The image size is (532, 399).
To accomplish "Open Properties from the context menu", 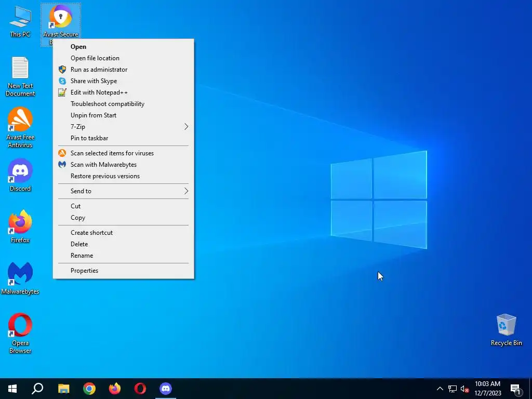I will (124, 270).
